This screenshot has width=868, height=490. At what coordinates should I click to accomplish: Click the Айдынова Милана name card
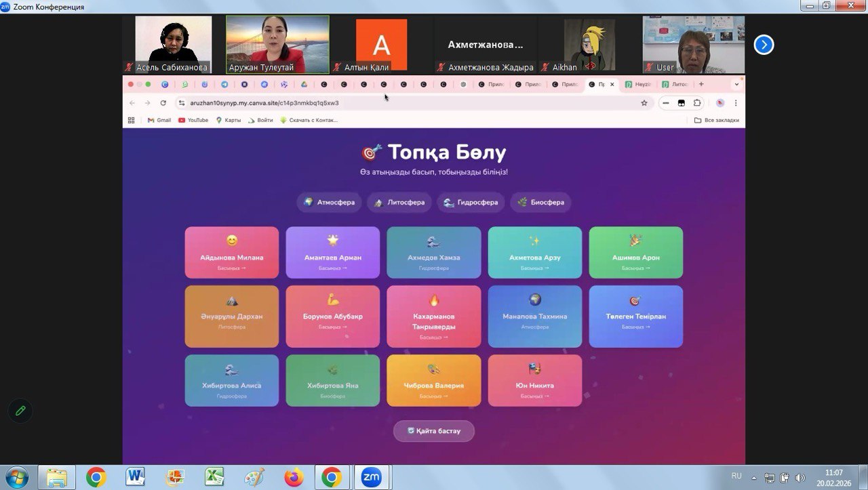tap(231, 252)
